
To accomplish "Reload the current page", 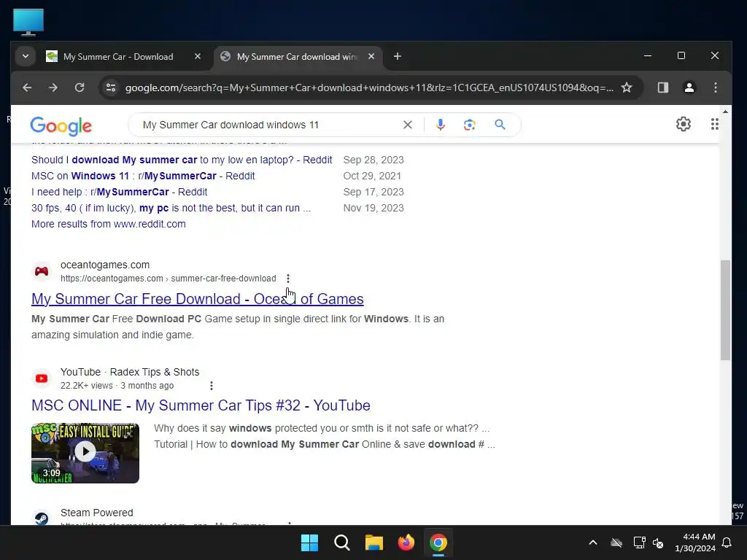I will (x=80, y=87).
